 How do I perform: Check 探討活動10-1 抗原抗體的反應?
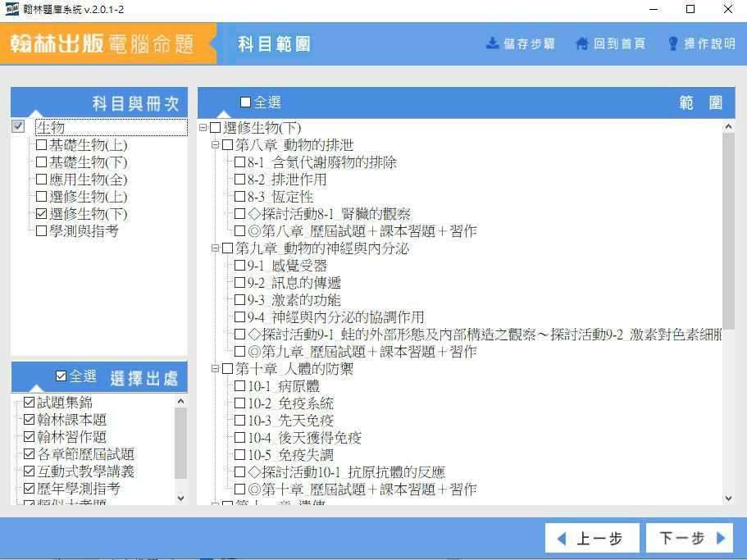coord(239,472)
